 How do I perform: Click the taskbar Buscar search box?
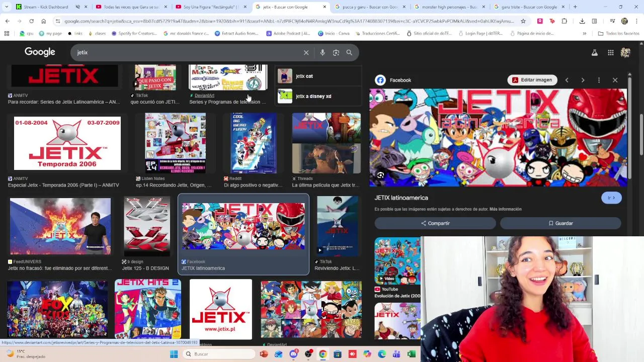click(x=219, y=354)
